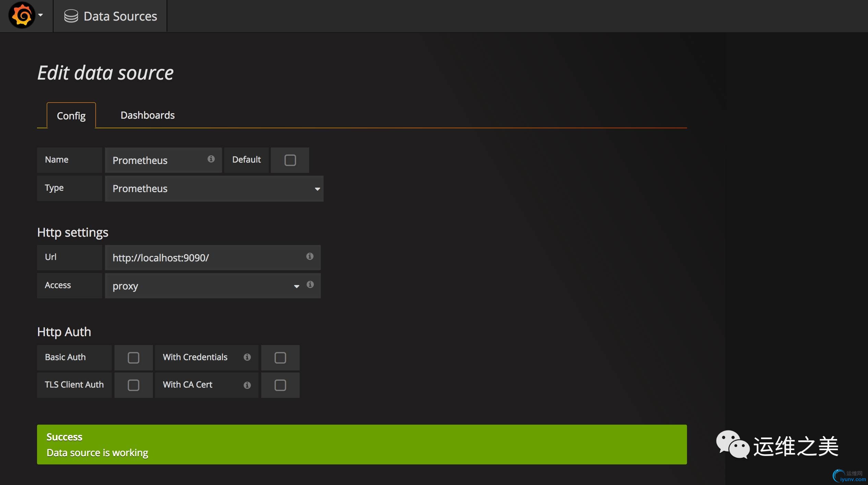Show info tooltip for the Url field

pos(310,256)
